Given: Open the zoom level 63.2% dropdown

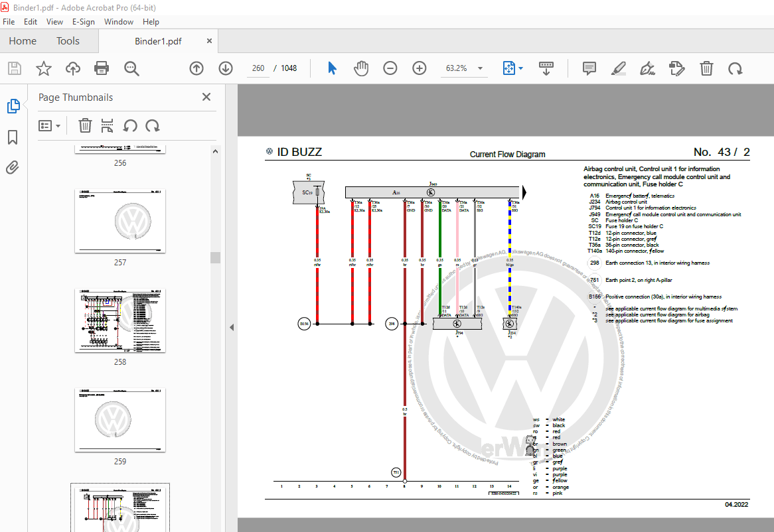Looking at the screenshot, I should tap(480, 68).
